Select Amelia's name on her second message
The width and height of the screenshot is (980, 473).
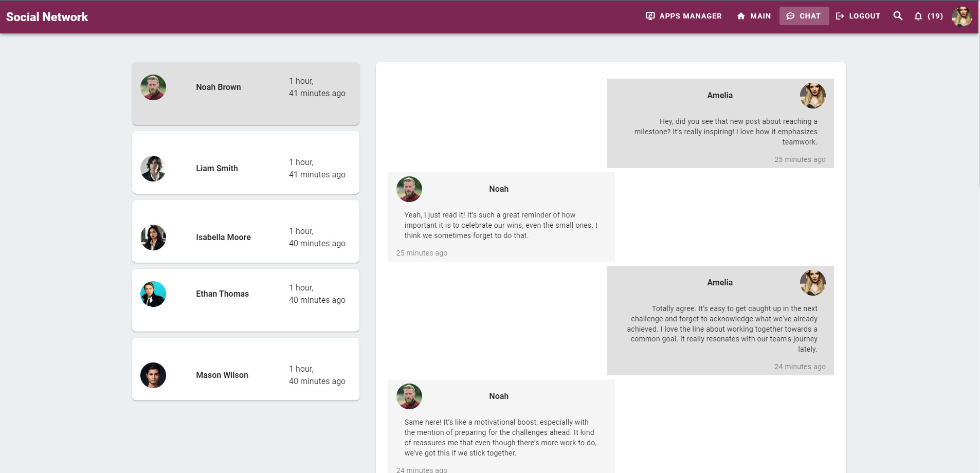720,282
